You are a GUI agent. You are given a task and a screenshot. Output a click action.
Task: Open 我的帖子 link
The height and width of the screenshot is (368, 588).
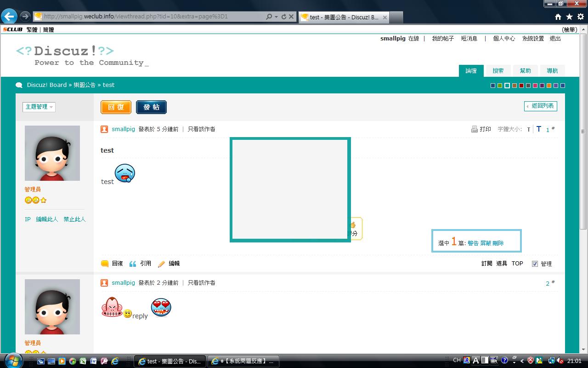pyautogui.click(x=443, y=39)
